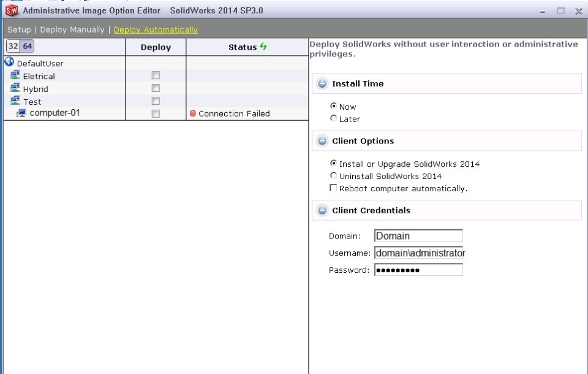Choose Install or Upgrade SolidWorks 2014
This screenshot has height=374, width=588.
click(x=333, y=163)
